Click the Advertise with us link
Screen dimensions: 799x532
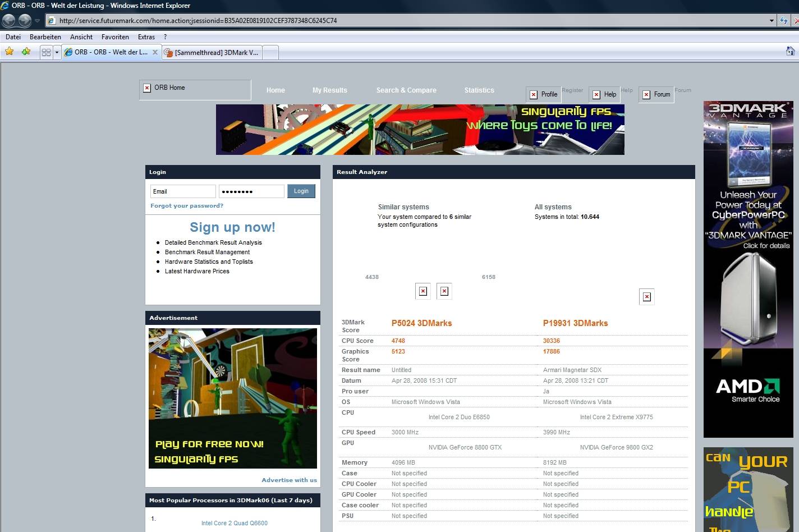289,480
